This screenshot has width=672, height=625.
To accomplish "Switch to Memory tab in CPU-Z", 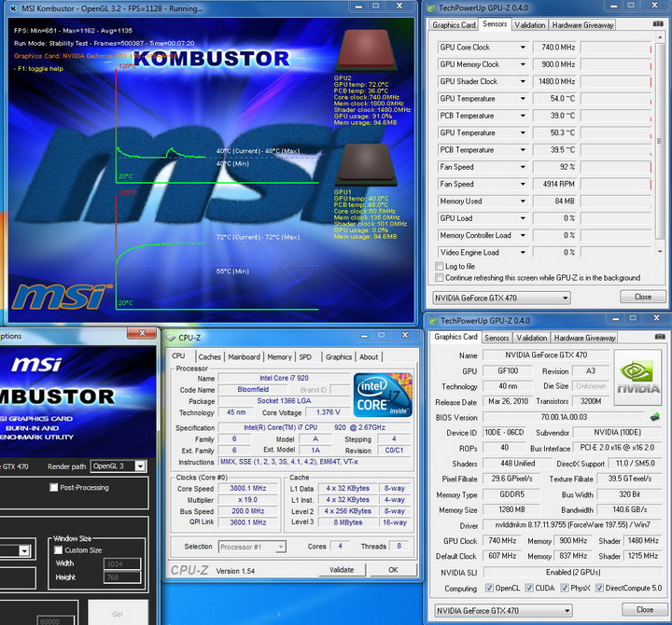I will 279,357.
